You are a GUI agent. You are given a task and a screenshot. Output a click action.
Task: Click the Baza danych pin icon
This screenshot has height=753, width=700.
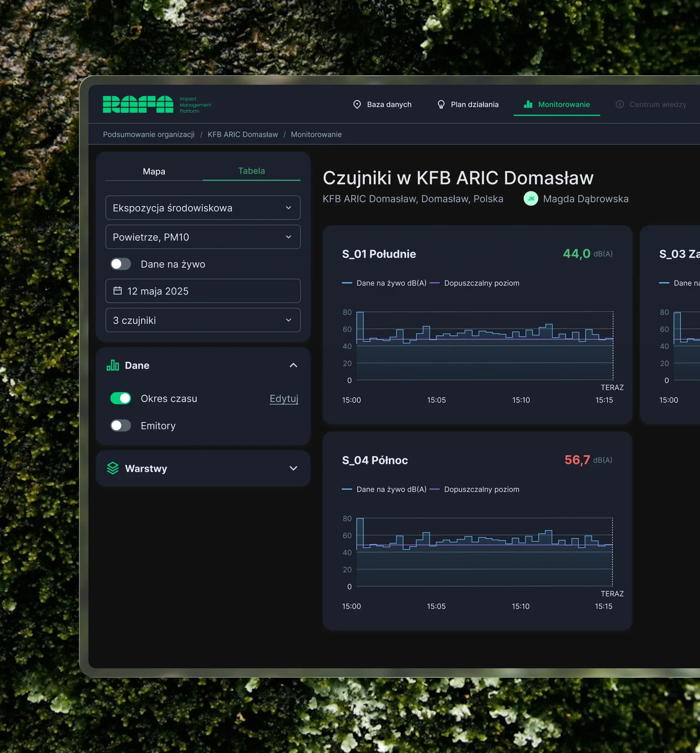pos(357,104)
